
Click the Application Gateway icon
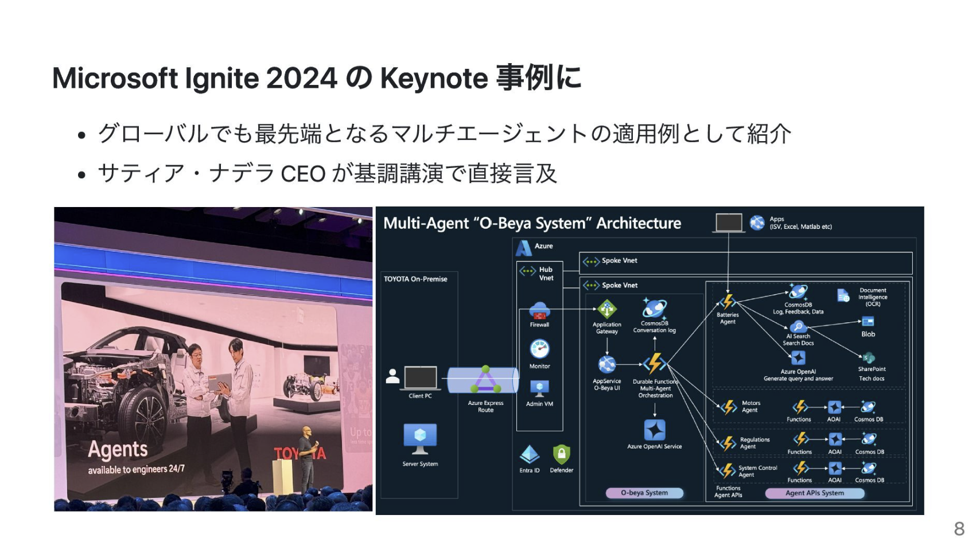606,309
